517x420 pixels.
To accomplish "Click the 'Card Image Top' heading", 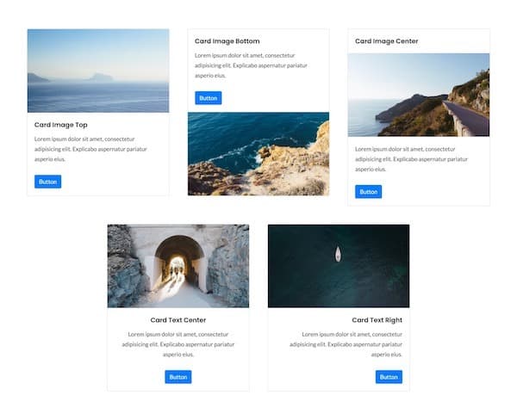I will (61, 125).
